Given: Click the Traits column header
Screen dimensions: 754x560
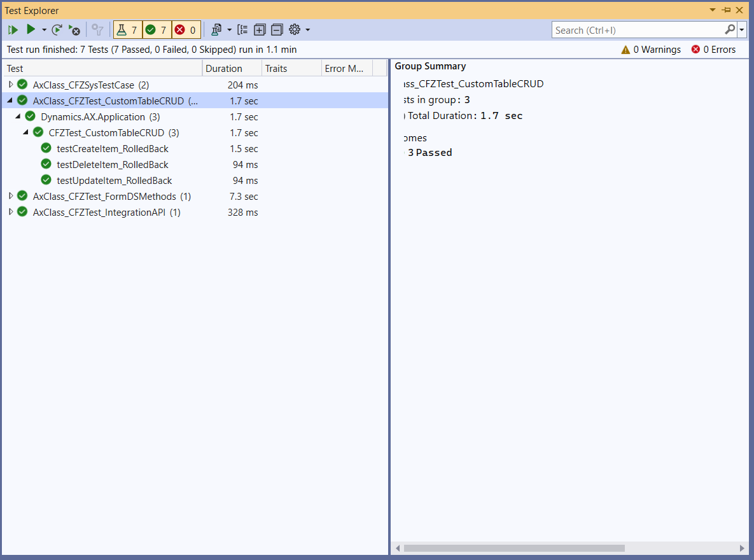Looking at the screenshot, I should 276,69.
